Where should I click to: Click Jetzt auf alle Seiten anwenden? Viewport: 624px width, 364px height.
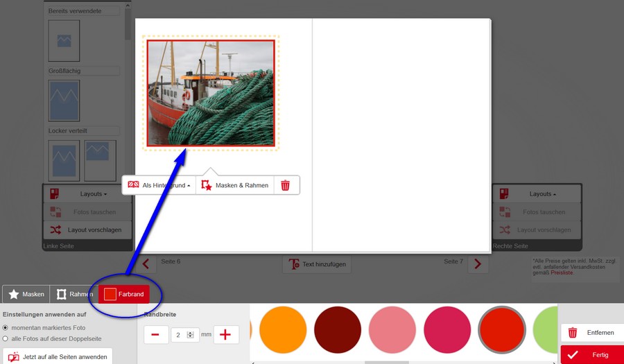[58, 357]
